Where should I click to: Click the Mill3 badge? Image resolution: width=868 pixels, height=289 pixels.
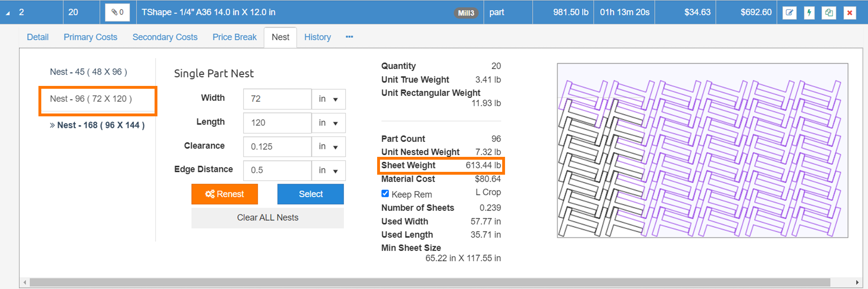click(466, 13)
